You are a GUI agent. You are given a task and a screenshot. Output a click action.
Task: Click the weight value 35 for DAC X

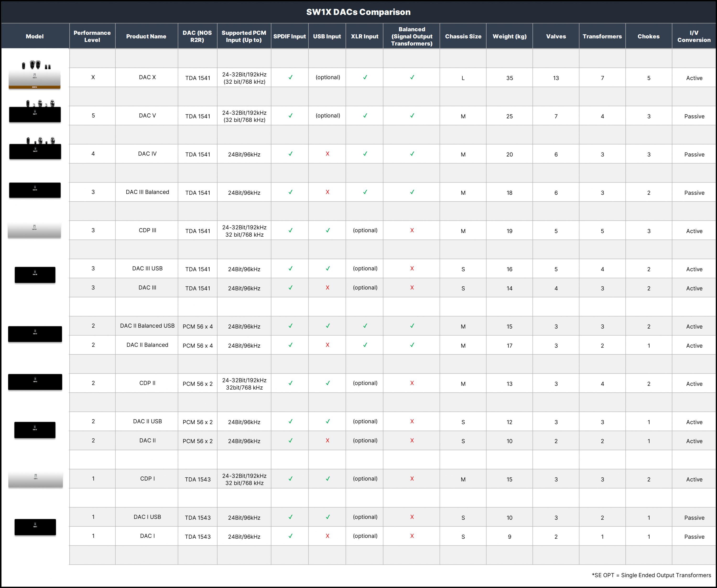pyautogui.click(x=510, y=78)
